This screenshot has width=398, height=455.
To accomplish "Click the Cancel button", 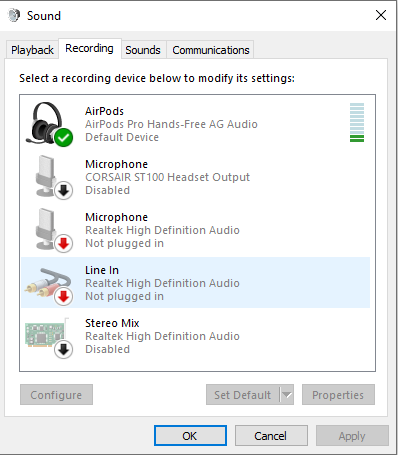I will pos(271,436).
